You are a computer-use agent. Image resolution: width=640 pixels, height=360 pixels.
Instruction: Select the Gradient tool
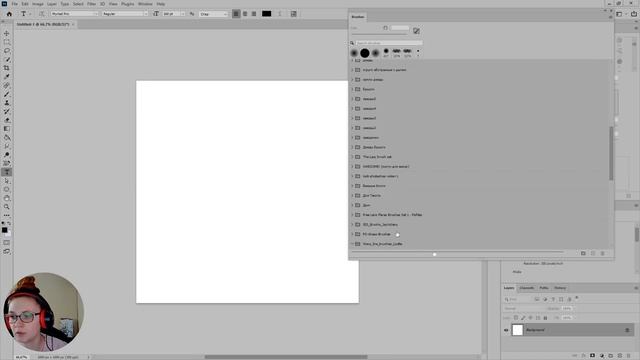pos(7,129)
